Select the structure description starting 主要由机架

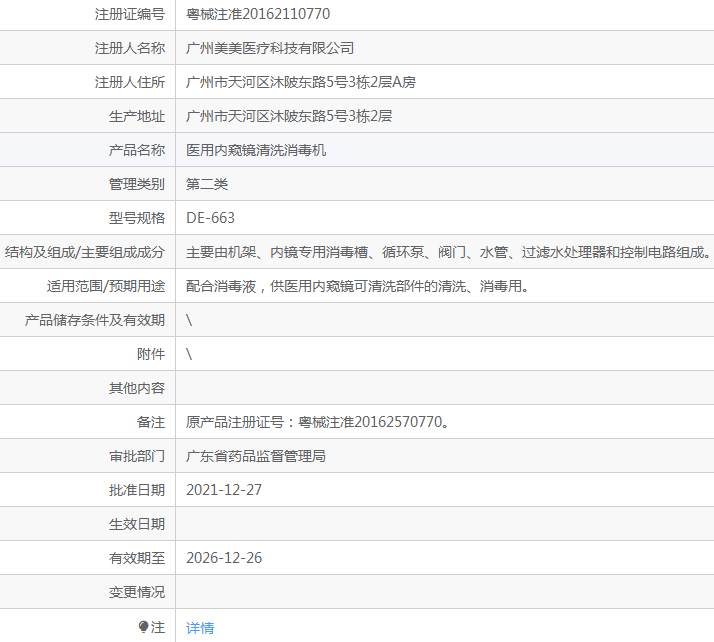[x=449, y=252]
